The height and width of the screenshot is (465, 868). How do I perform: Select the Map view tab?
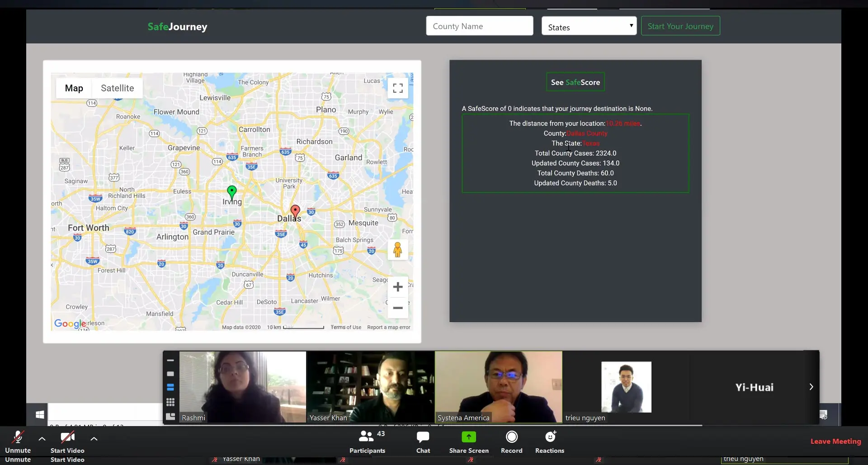click(x=74, y=88)
